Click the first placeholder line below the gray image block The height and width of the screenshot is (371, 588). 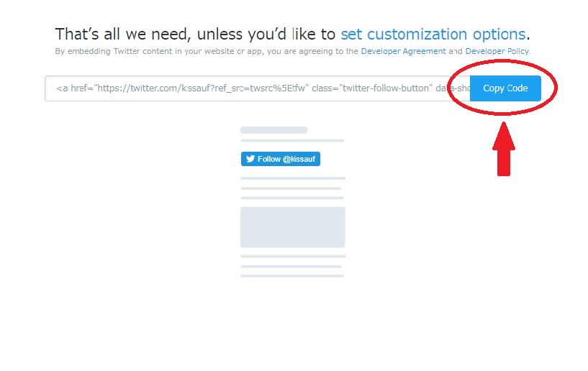coord(293,257)
